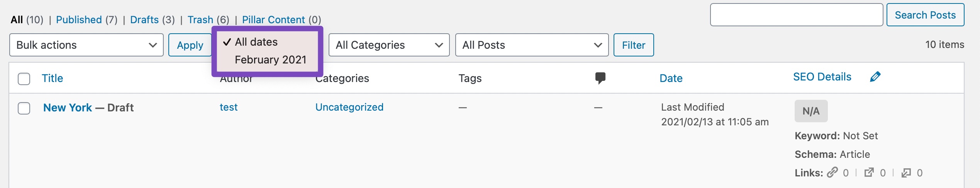Click the Filter button
Viewport: 980px width, 188px height.
coord(633,45)
